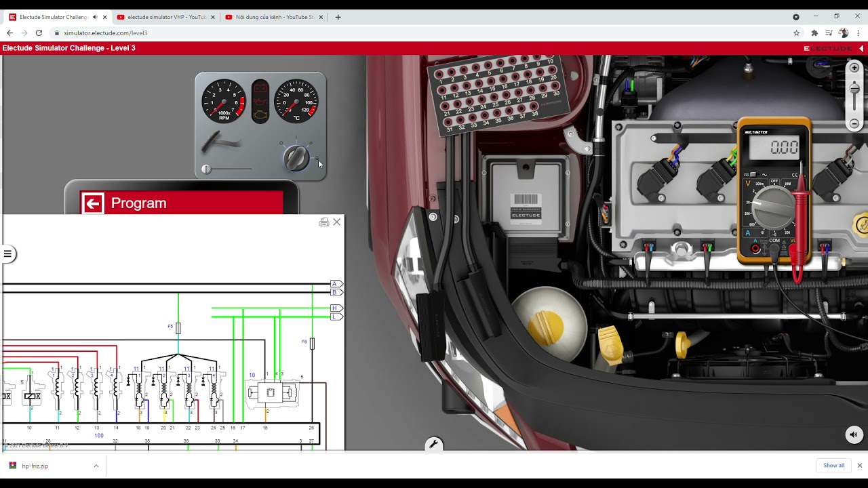Click the address bar URL field
868x488 pixels.
point(420,33)
